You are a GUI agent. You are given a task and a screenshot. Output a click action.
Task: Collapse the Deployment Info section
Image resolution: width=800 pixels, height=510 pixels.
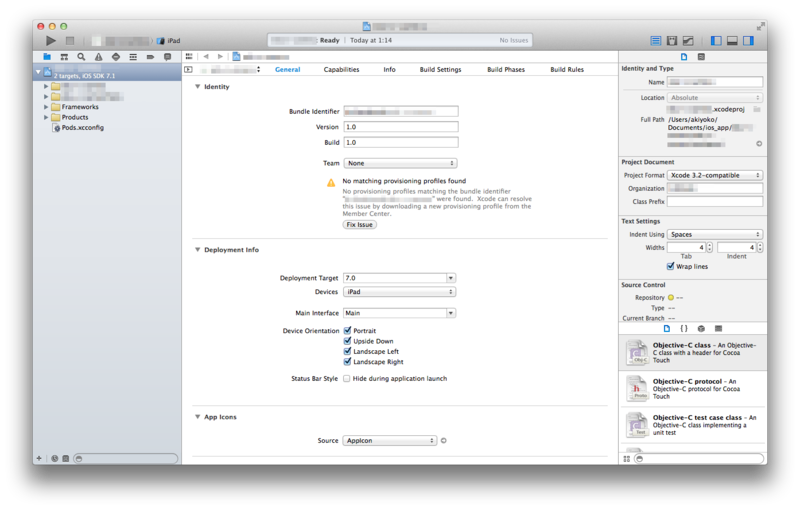click(x=197, y=250)
